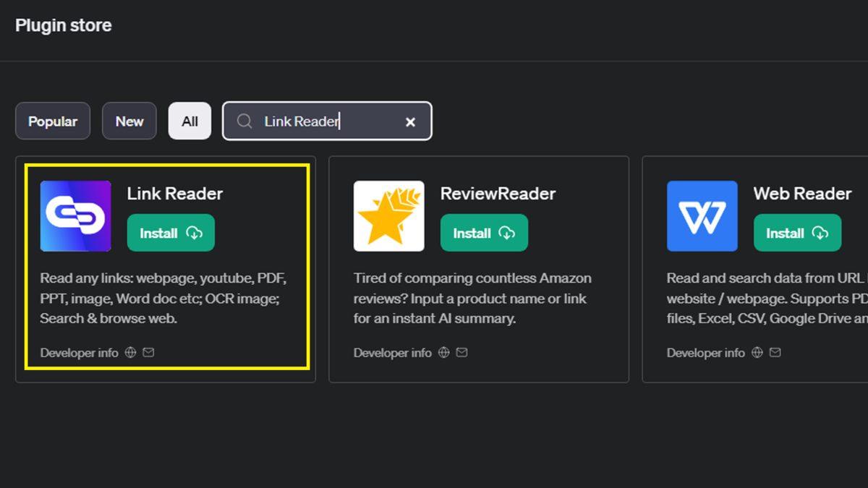Install the Web Reader plugin
Screen dimensions: 868x488
click(x=797, y=233)
